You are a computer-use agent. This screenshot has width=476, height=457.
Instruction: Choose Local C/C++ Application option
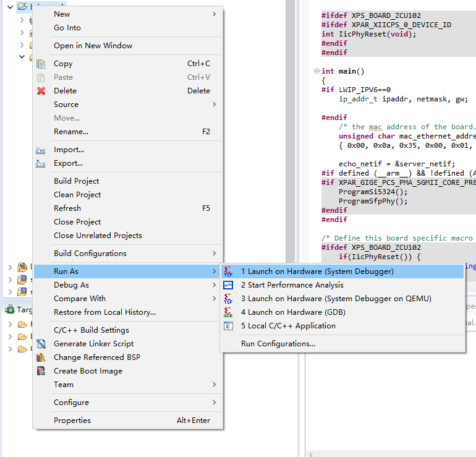tap(288, 326)
